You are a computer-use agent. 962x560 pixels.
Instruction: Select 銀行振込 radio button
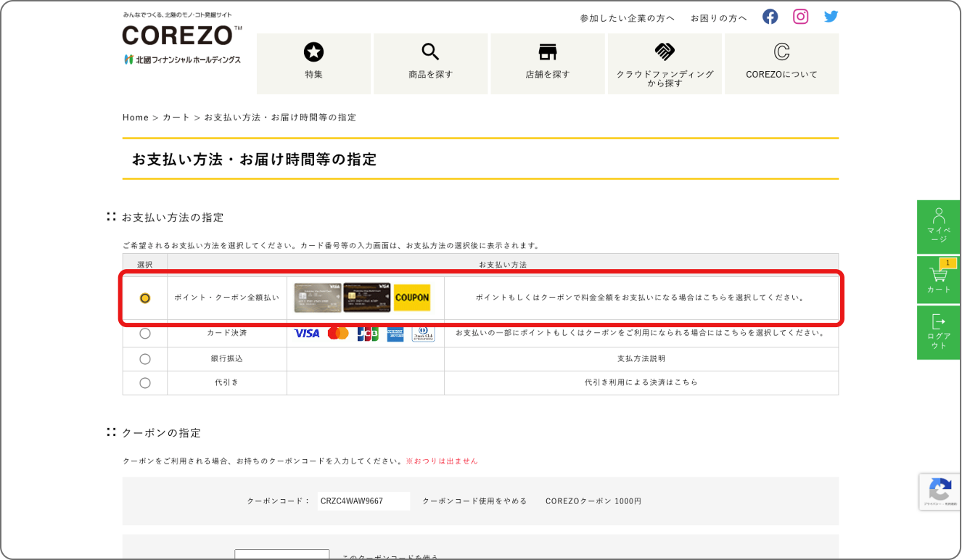(x=145, y=359)
